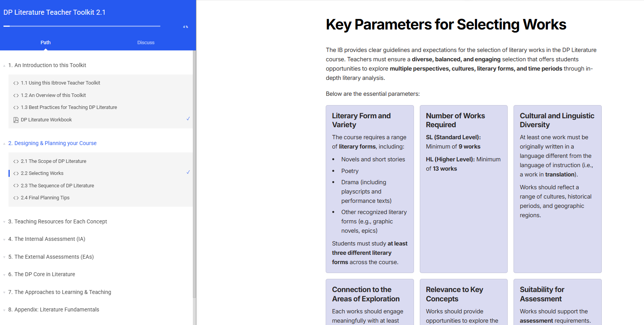Select the Path tab
The image size is (644, 325).
pos(46,43)
